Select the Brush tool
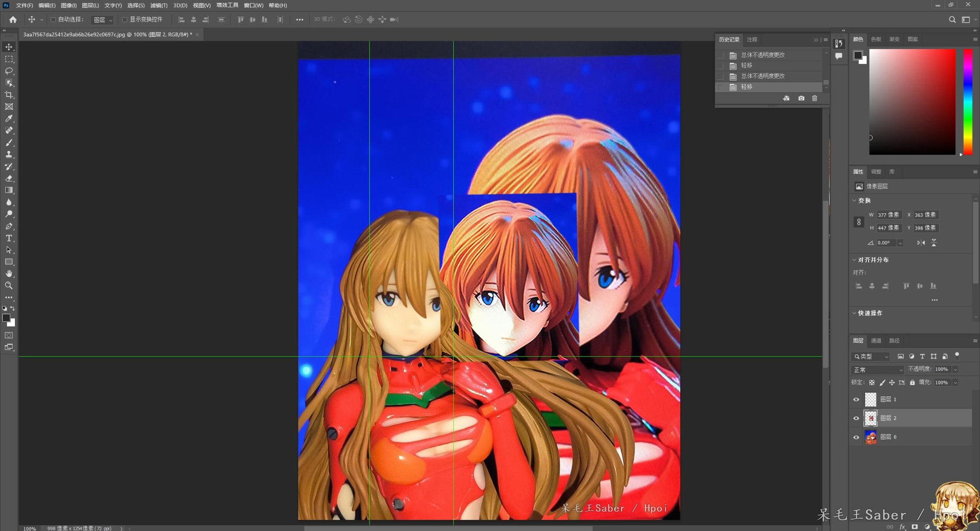Screen dimensions: 980x531 click(x=9, y=142)
